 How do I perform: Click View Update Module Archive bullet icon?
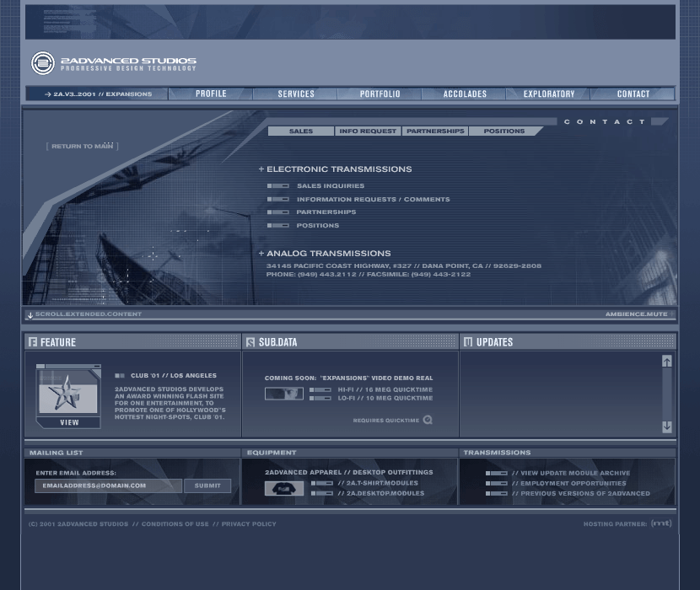tap(497, 474)
